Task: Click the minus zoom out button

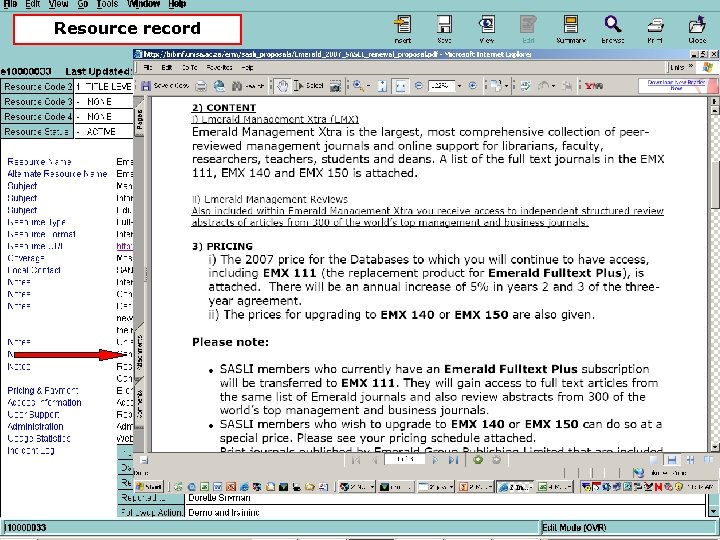Action: point(418,86)
